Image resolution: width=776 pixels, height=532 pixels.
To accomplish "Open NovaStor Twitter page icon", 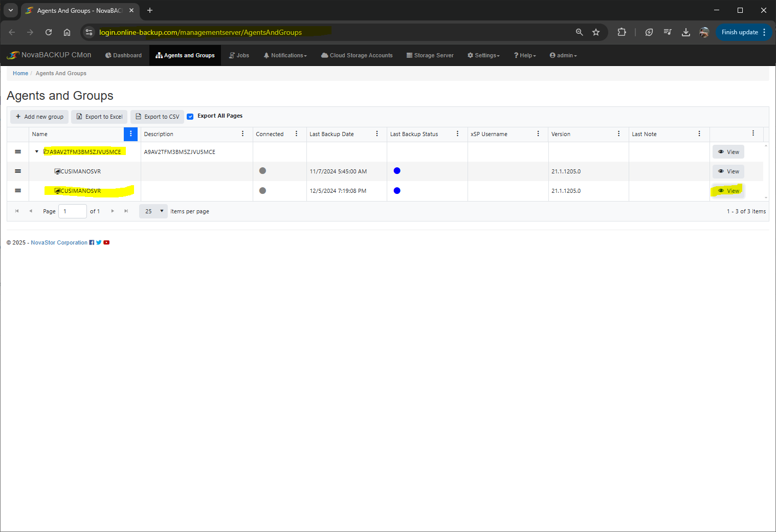I will (99, 242).
